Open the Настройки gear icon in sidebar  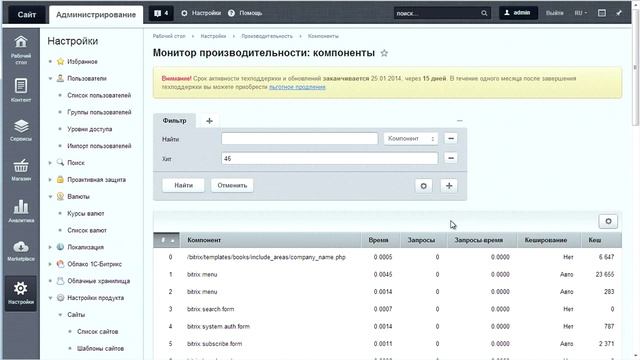click(21, 289)
